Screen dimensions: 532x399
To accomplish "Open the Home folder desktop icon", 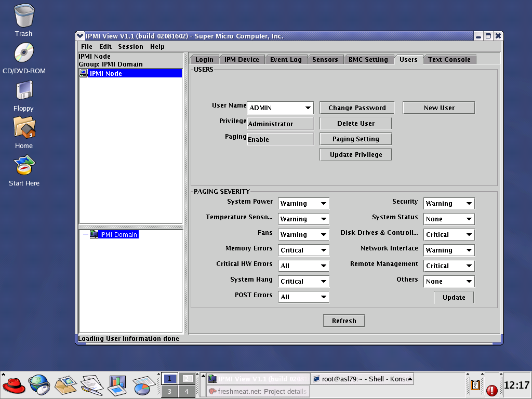I will 24,127.
